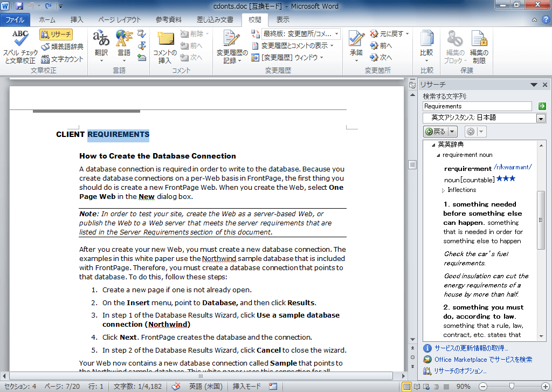Image resolution: width=552 pixels, height=392 pixels.
Task: Switch to the 挿入 tab
Action: (x=77, y=20)
